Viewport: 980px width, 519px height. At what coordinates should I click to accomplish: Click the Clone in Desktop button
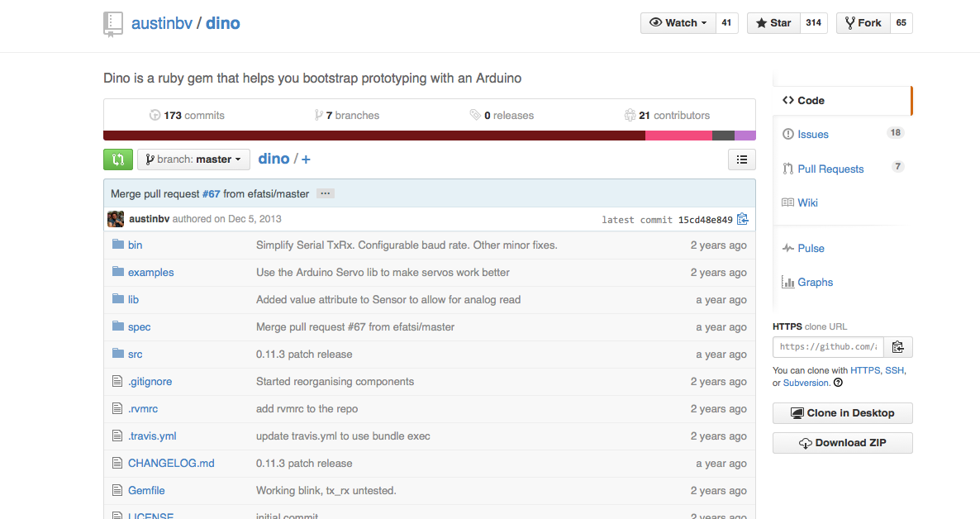point(843,413)
